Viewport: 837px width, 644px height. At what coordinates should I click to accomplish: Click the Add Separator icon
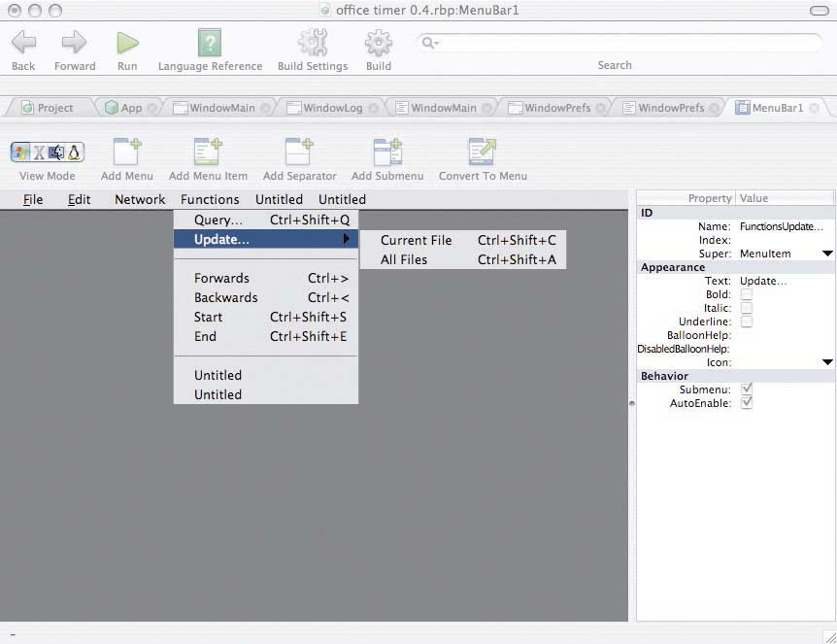point(299,153)
